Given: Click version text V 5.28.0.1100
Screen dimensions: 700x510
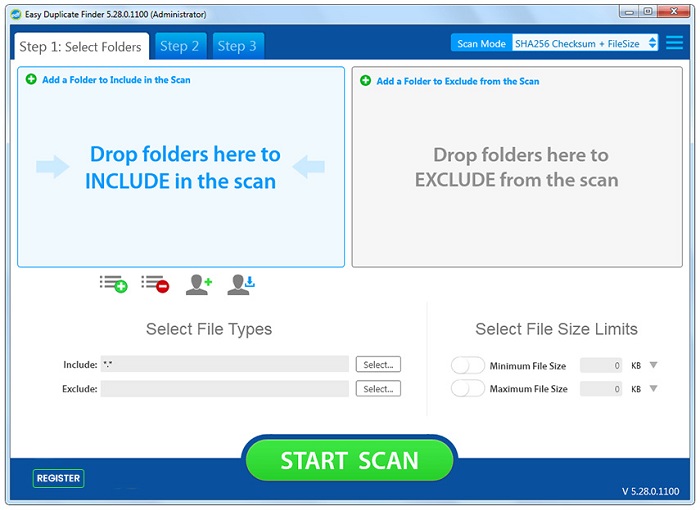Looking at the screenshot, I should (650, 491).
